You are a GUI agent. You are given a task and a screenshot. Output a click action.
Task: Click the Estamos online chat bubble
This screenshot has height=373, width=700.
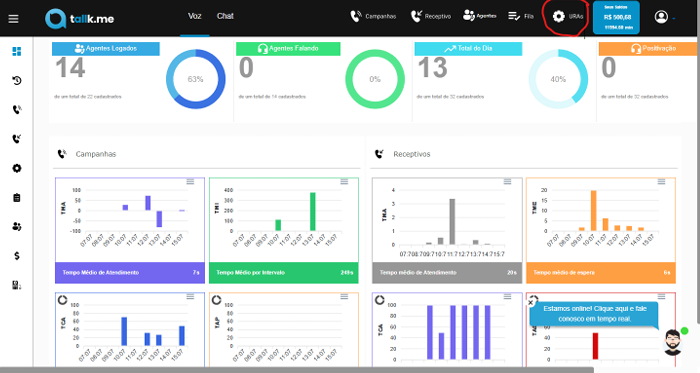[x=594, y=314]
